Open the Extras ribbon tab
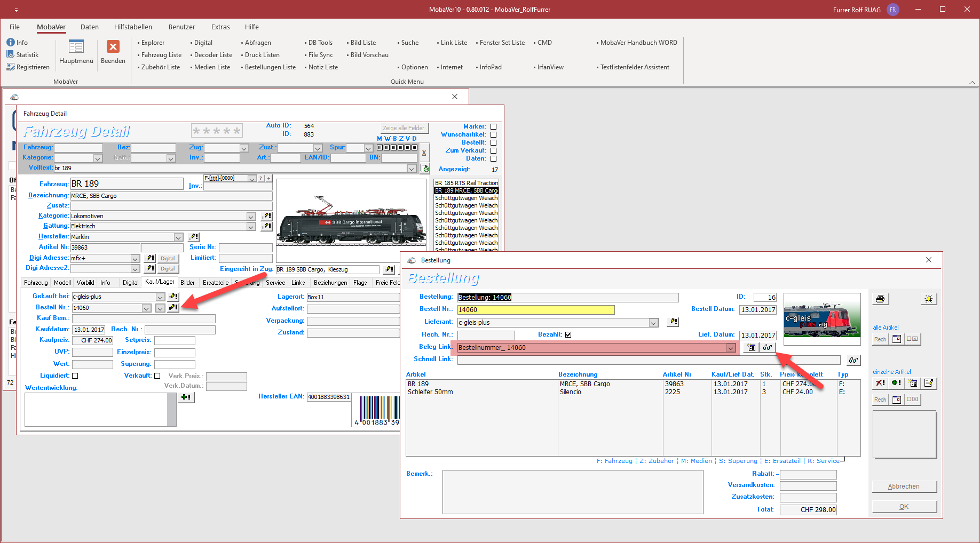Viewport: 980px width, 543px height. point(220,27)
